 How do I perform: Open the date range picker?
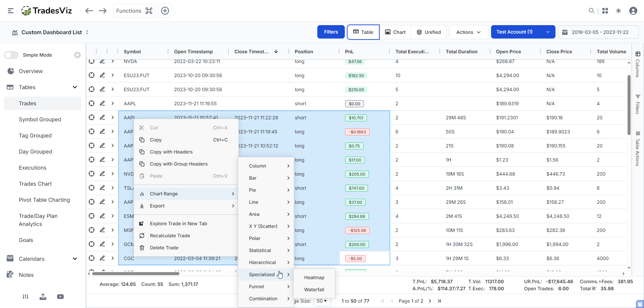click(598, 32)
